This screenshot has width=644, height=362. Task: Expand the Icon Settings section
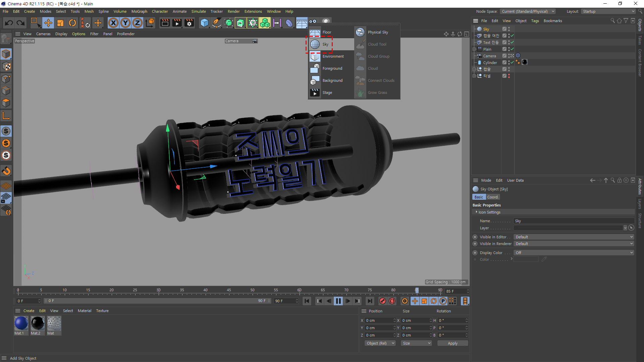[476, 212]
